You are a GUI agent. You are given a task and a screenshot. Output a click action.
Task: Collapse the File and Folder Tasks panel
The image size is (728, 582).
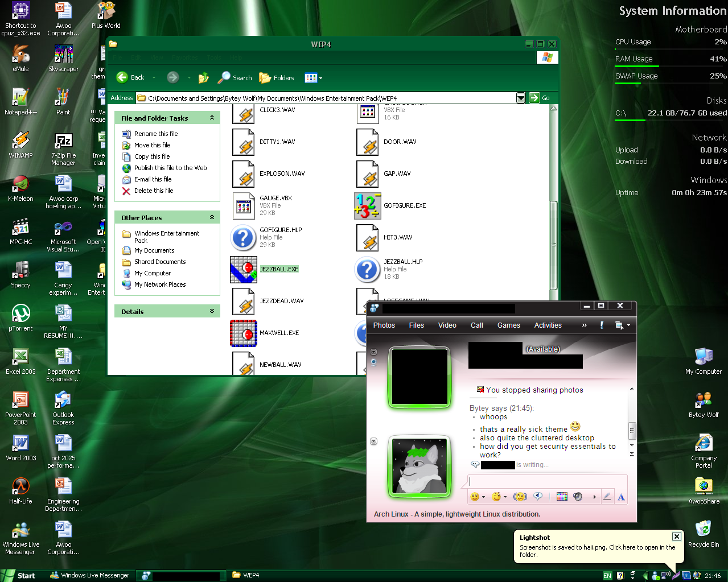(x=212, y=118)
